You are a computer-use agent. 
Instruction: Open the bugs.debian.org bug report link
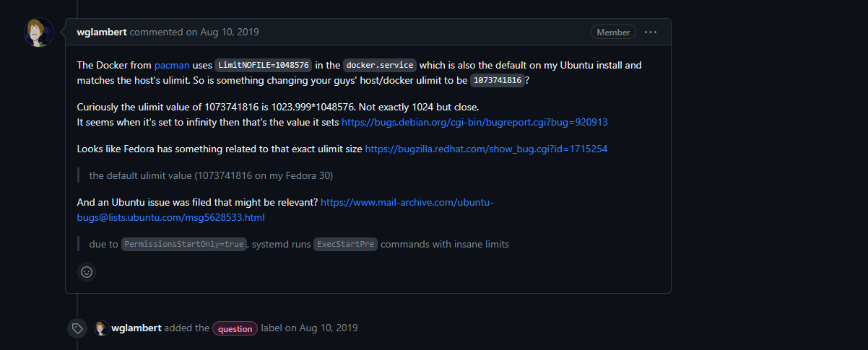474,122
